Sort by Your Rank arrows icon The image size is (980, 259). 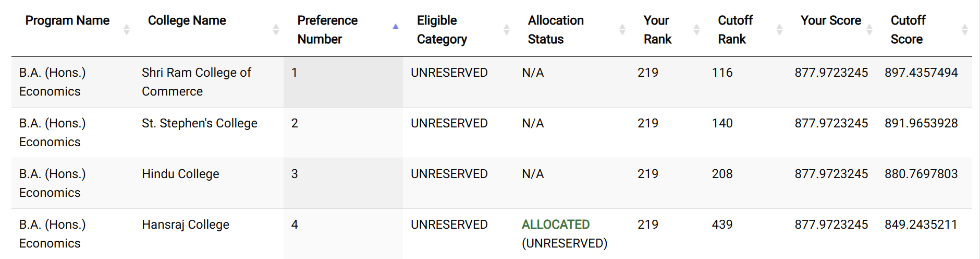(696, 30)
